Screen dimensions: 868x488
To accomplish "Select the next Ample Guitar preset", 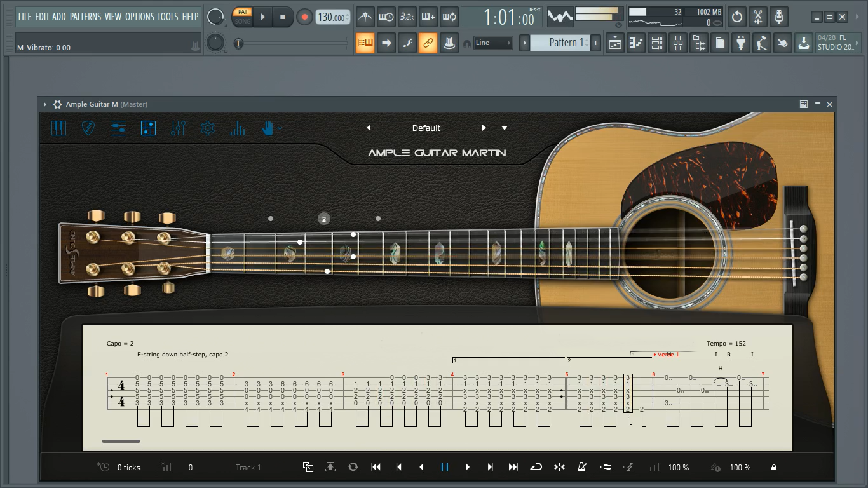I will click(x=484, y=128).
